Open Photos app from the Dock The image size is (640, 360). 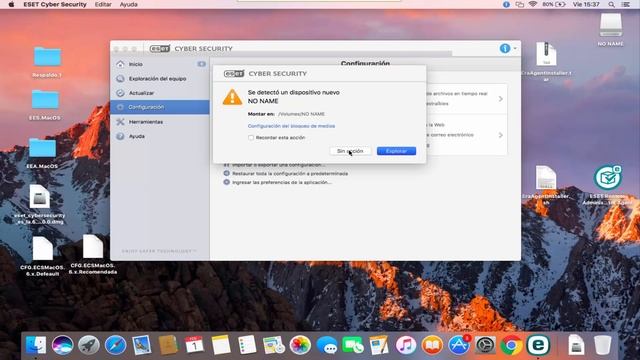[x=300, y=345]
